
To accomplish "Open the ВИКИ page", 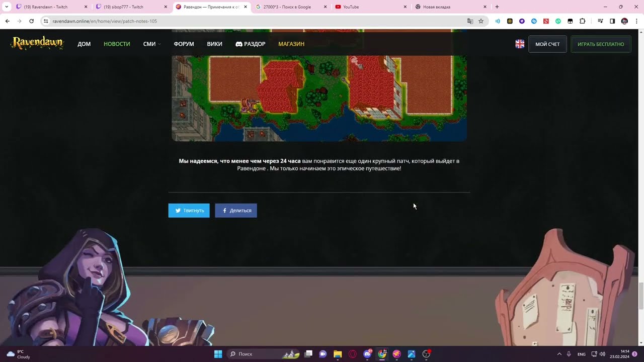I will 214,44.
